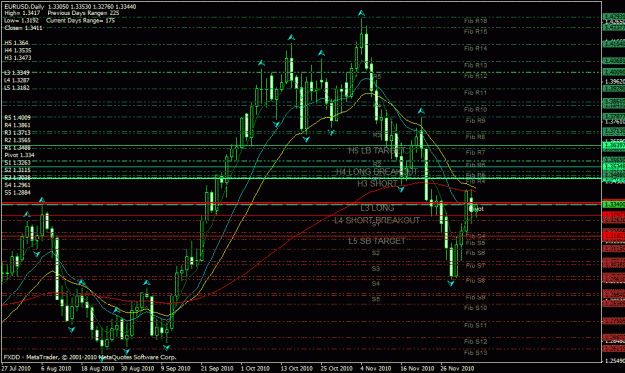This screenshot has height=373, width=625.
Task: Click the 'Fib R7' level label
Action: 476,153
